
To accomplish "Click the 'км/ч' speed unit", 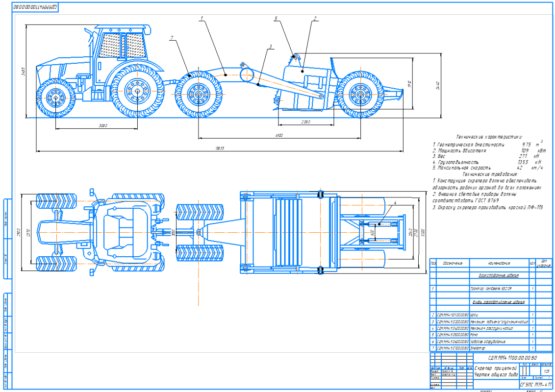I will point(537,168).
